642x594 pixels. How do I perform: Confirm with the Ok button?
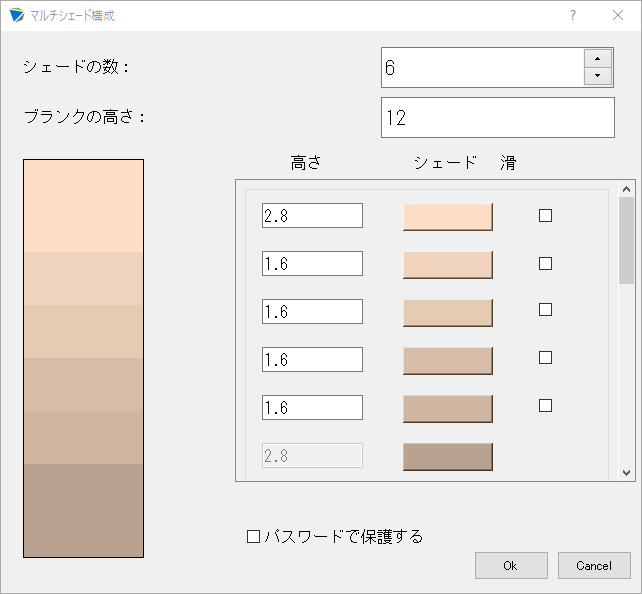click(511, 565)
